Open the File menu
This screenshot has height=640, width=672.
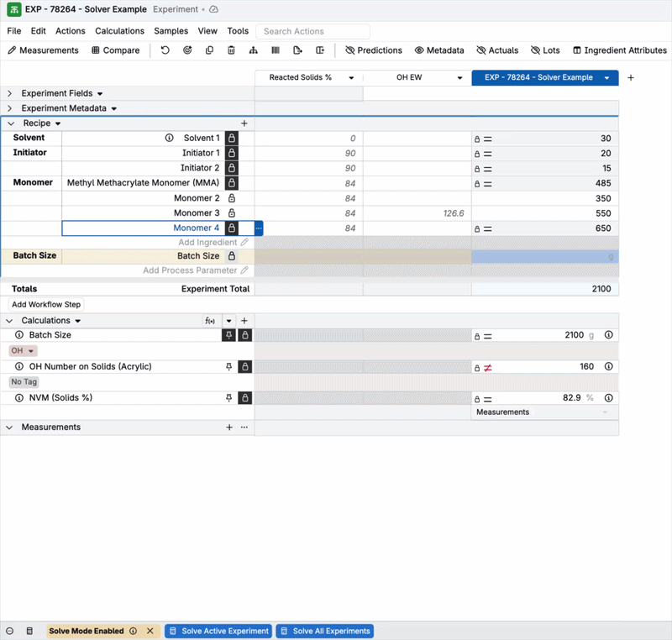(x=13, y=31)
